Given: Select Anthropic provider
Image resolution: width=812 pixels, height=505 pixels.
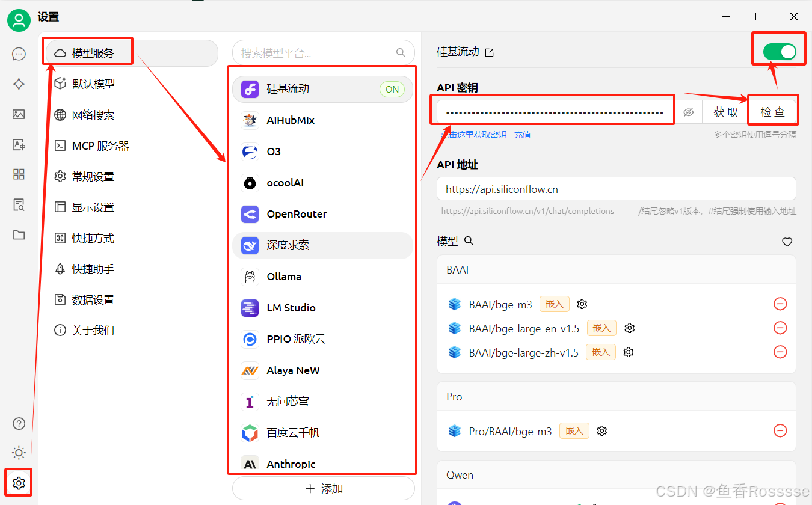Looking at the screenshot, I should point(323,464).
